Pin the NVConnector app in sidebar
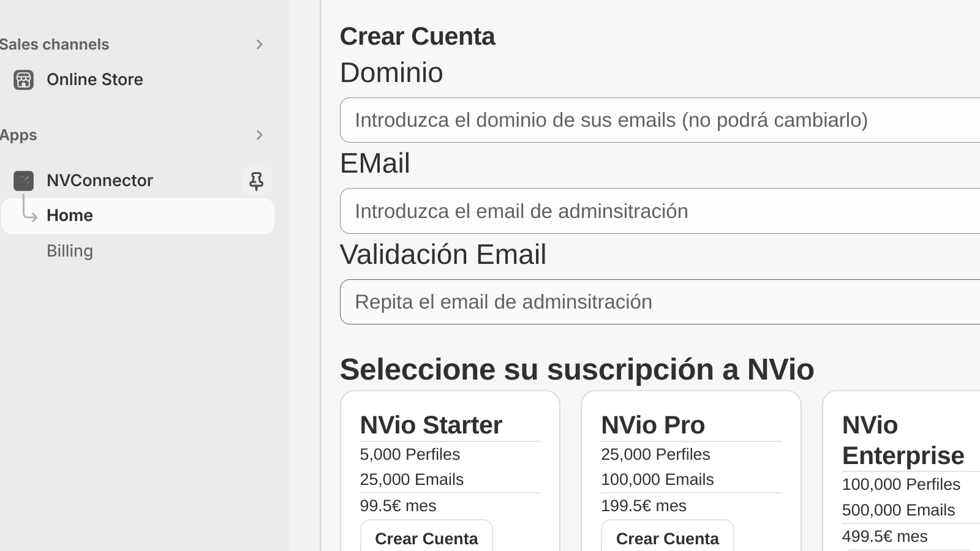The width and height of the screenshot is (980, 551). [x=256, y=181]
